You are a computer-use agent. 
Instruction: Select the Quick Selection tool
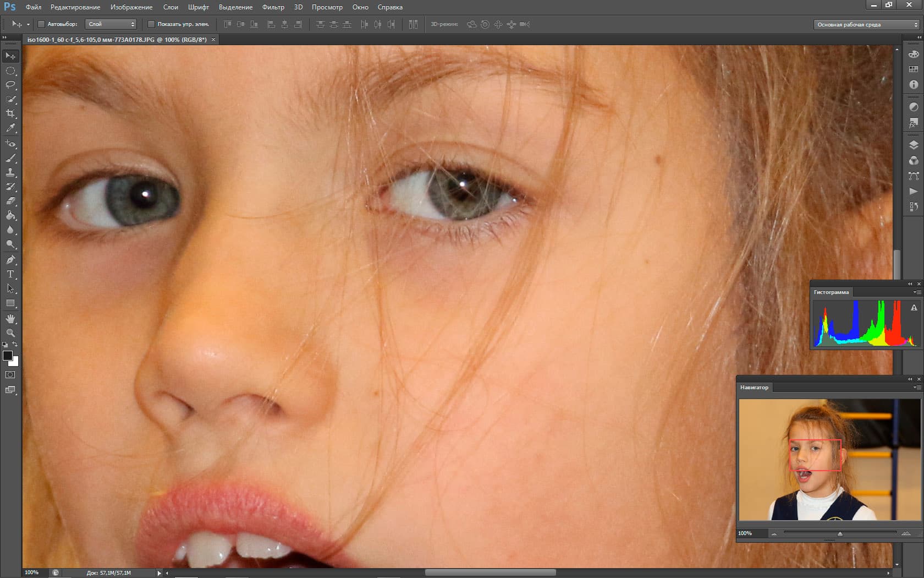coord(10,99)
